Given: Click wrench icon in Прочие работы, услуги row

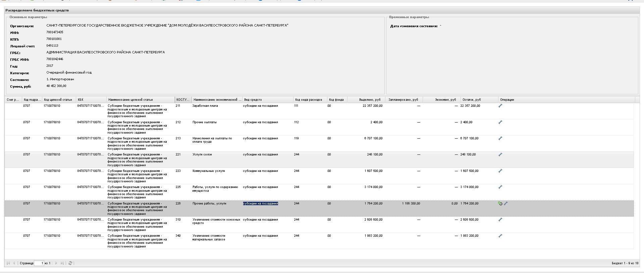Looking at the screenshot, I should tap(506, 203).
